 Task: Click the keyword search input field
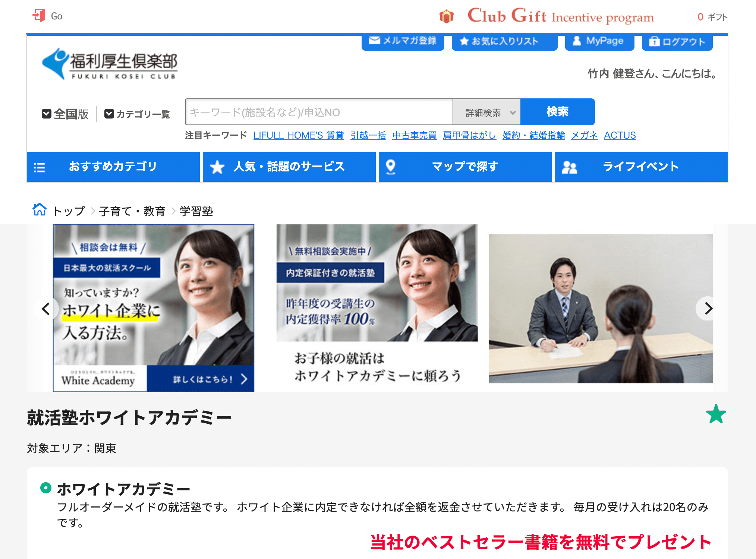coord(319,112)
